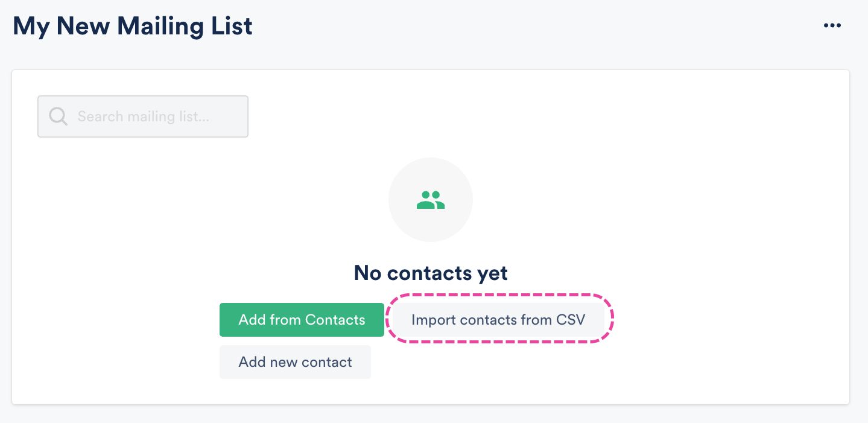
Task: Choose Add from Contacts to populate list
Action: point(302,320)
